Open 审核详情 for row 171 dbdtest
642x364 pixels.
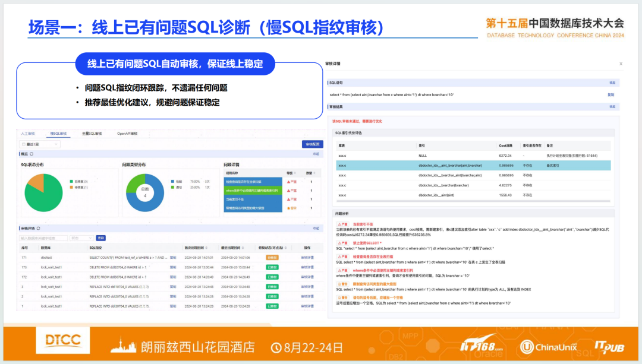pyautogui.click(x=307, y=258)
